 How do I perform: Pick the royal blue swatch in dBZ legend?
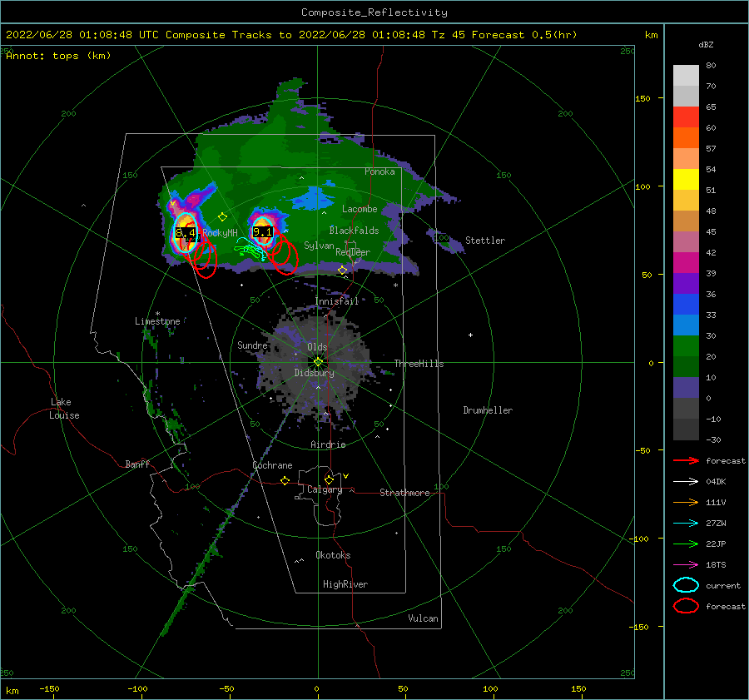[686, 305]
